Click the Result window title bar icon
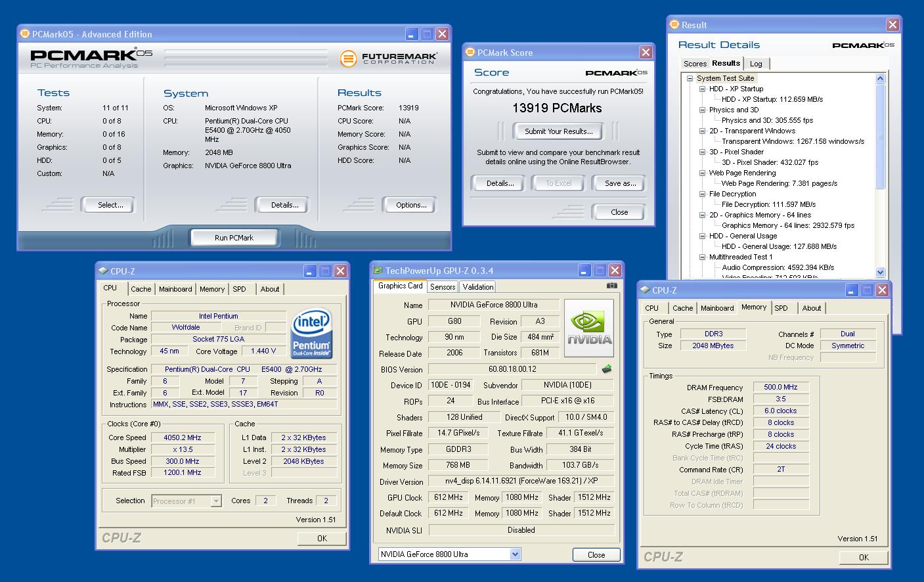The width and height of the screenshot is (924, 582). [674, 25]
